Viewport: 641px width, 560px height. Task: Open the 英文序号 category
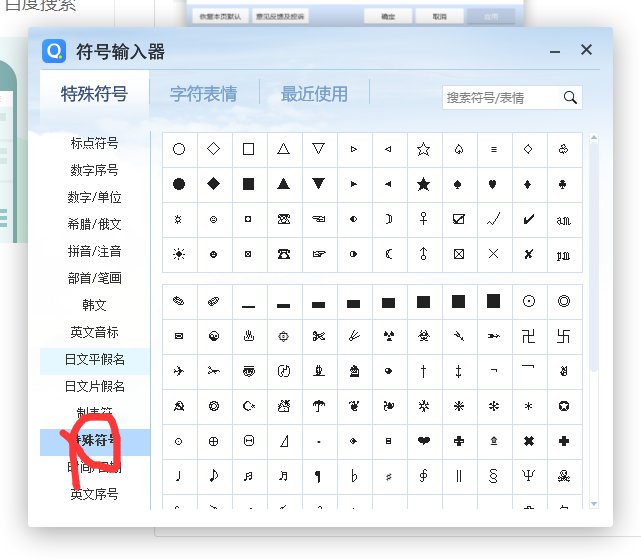[94, 495]
